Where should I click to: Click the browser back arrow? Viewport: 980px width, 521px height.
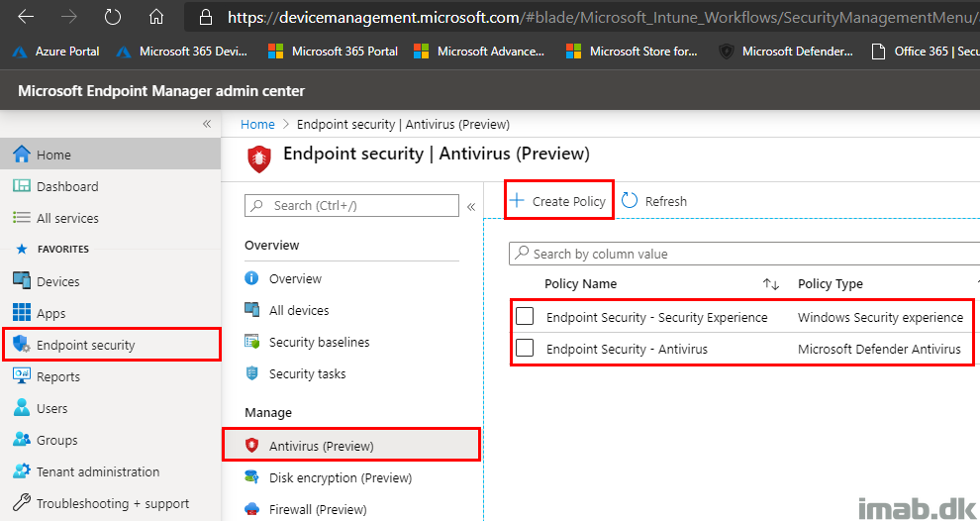click(26, 17)
